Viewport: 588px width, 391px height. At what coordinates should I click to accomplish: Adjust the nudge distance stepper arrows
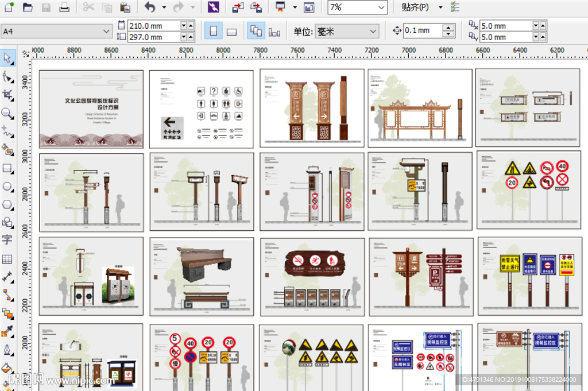pos(448,30)
